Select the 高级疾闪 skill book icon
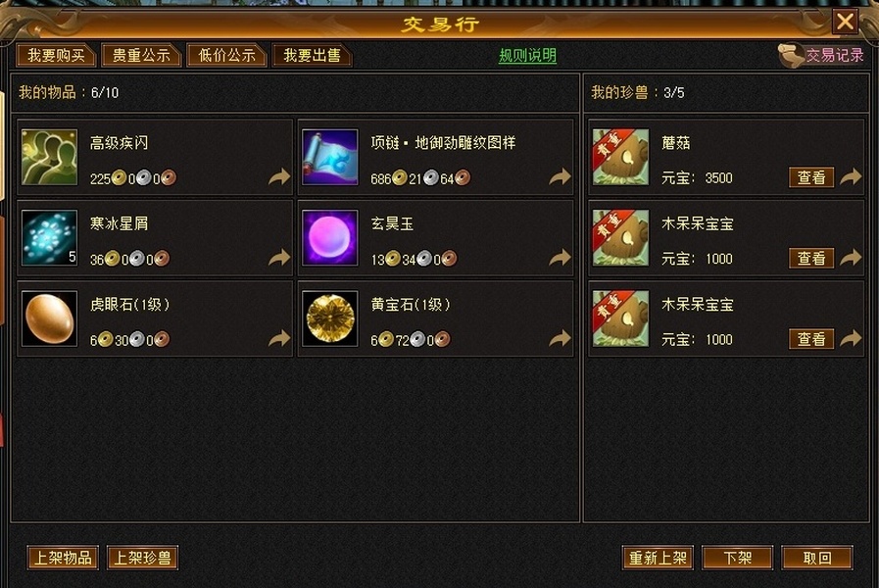 pyautogui.click(x=49, y=157)
